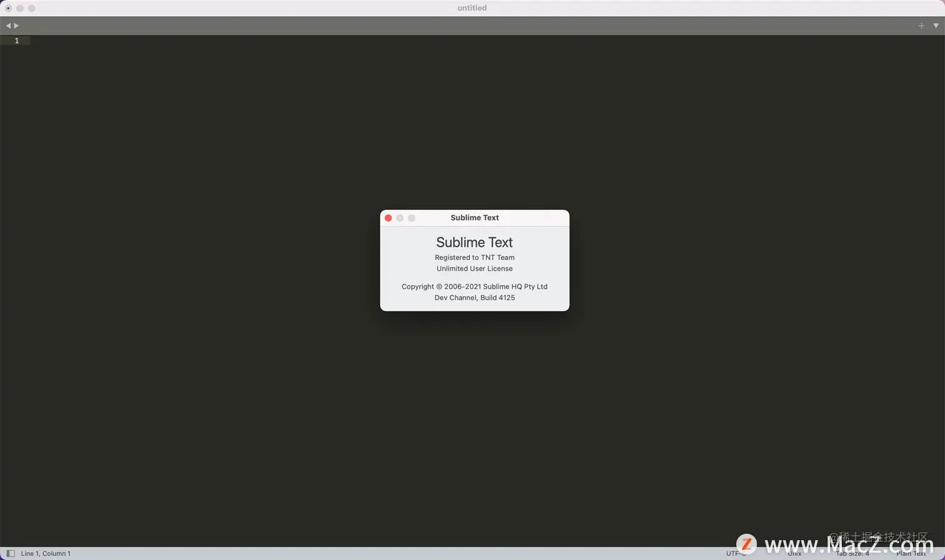Click the untitled window title
This screenshot has height=560, width=945.
pyautogui.click(x=472, y=8)
